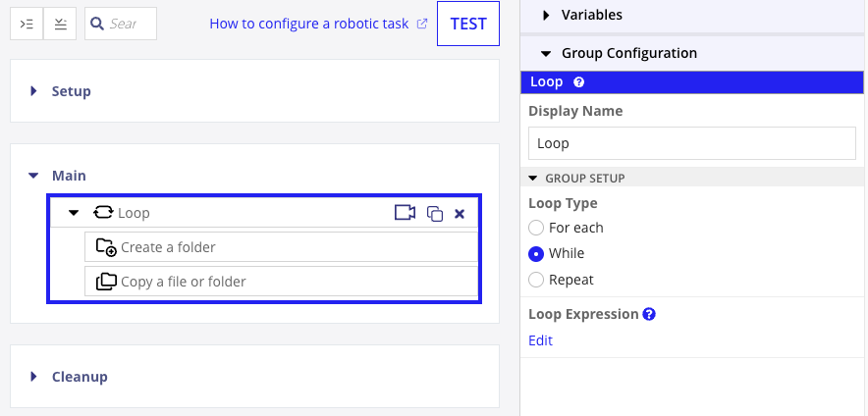This screenshot has width=868, height=416.
Task: Click the Create a folder icon
Action: [106, 246]
